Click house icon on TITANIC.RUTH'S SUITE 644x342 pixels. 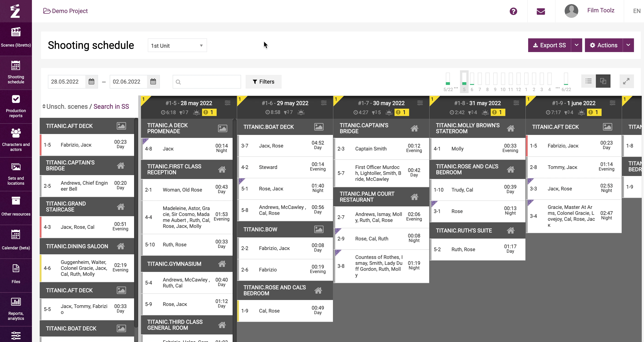(x=511, y=230)
